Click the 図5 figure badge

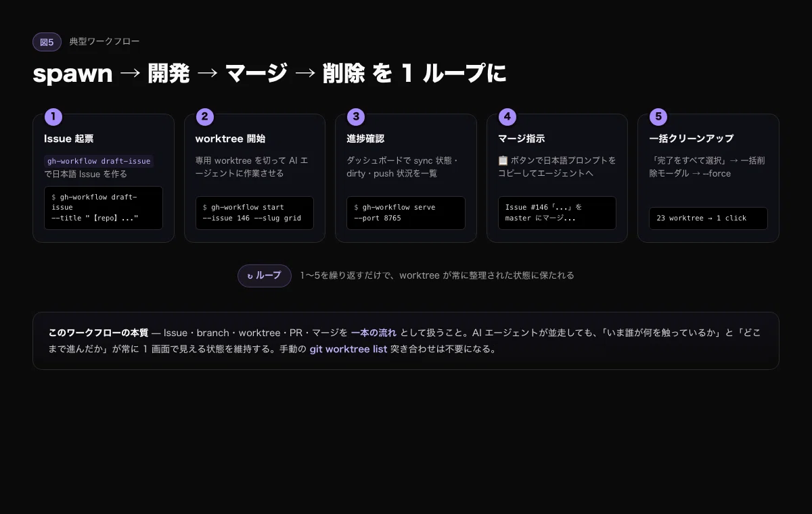(x=47, y=42)
